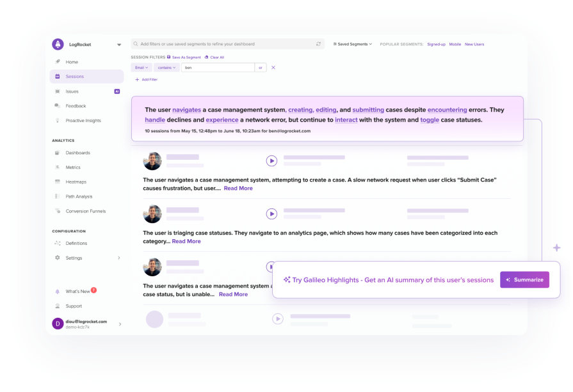Image resolution: width=573 pixels, height=392 pixels.
Task: Select the Issues icon in the sidebar
Action: 58,91
